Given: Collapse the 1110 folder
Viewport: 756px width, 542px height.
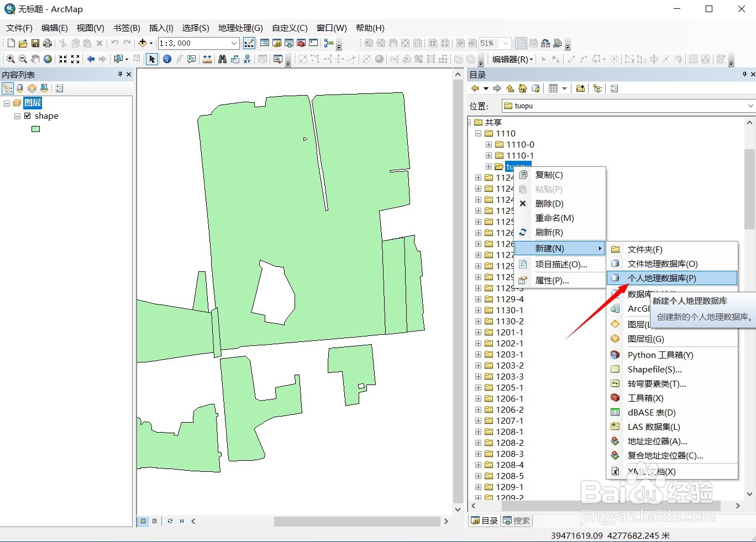Looking at the screenshot, I should (478, 133).
